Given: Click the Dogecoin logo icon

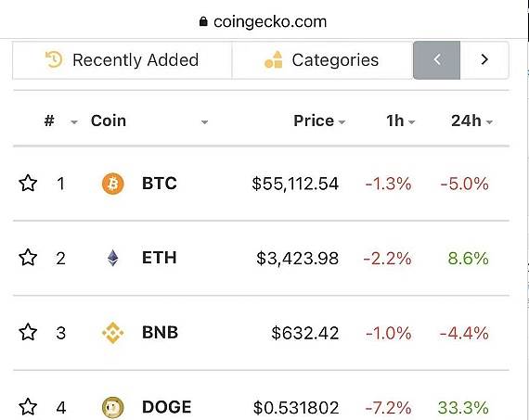Looking at the screenshot, I should (x=112, y=407).
